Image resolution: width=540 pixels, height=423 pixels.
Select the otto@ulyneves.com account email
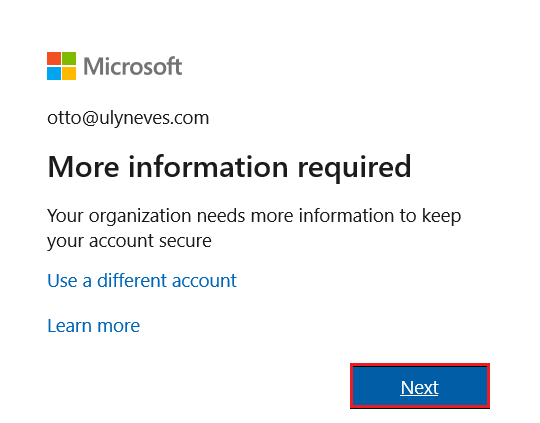coord(128,118)
